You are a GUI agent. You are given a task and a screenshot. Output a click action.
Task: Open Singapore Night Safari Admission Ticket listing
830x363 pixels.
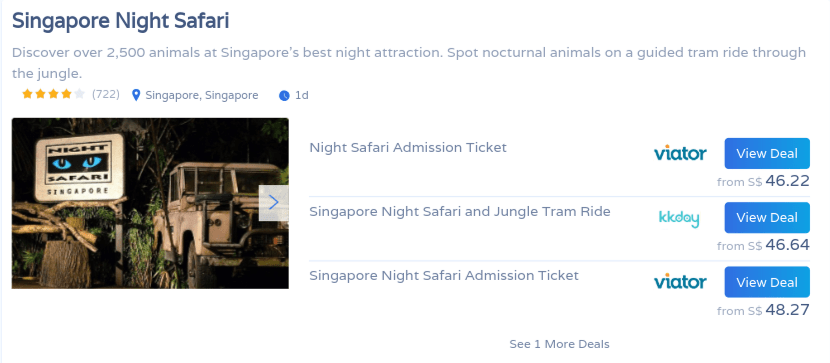click(444, 276)
